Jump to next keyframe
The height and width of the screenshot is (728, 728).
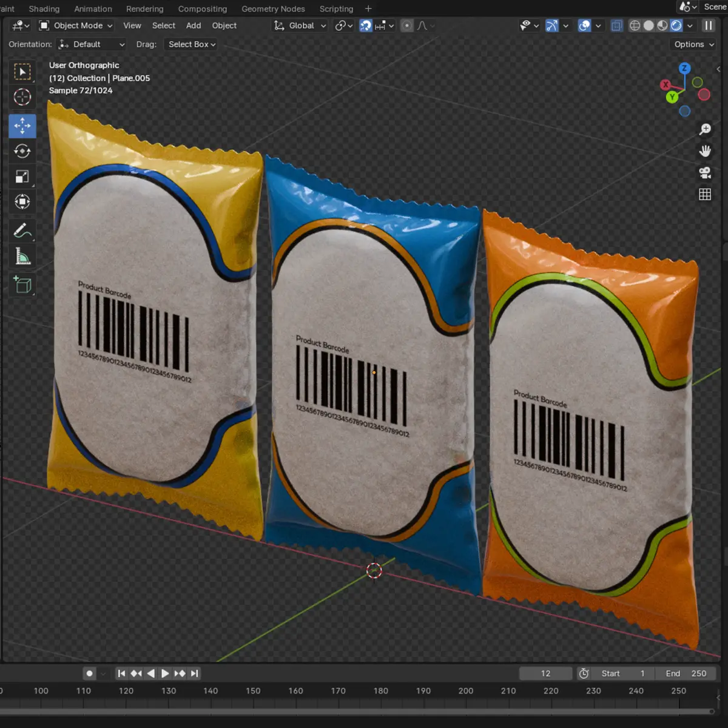pyautogui.click(x=180, y=673)
